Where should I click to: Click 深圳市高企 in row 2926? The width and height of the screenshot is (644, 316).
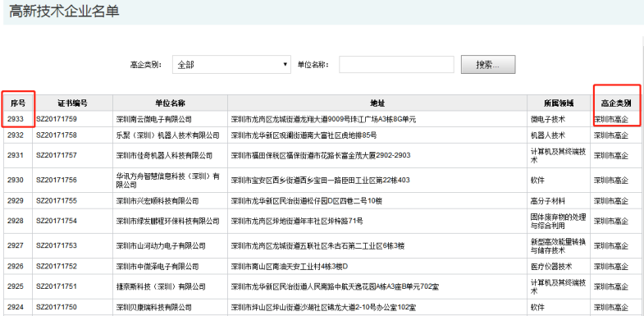click(x=611, y=266)
